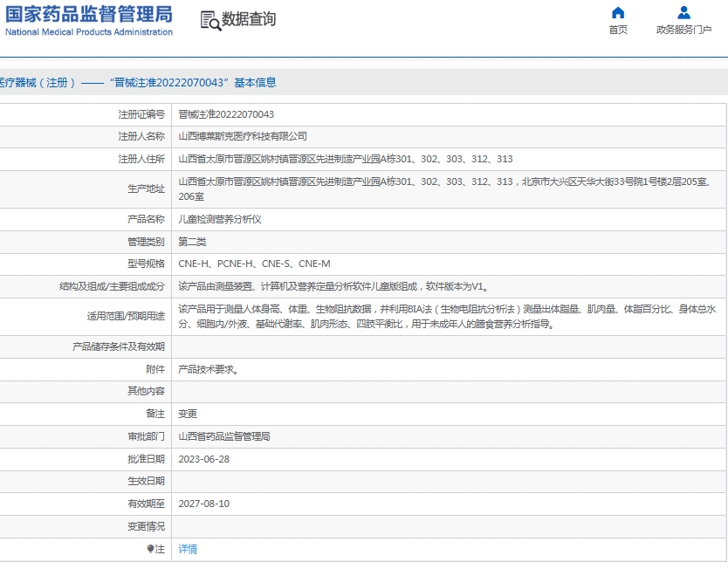
Task: Click the 数据查询 heading text
Action: [249, 19]
